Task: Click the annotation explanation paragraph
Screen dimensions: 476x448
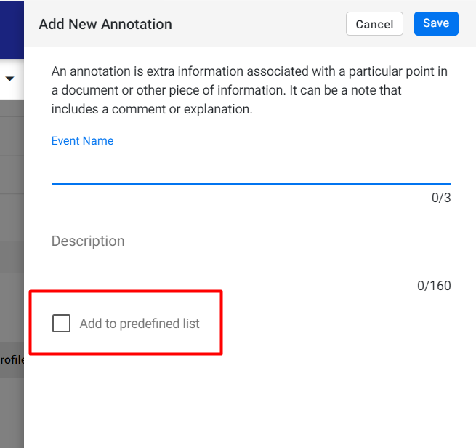Action: click(x=249, y=90)
